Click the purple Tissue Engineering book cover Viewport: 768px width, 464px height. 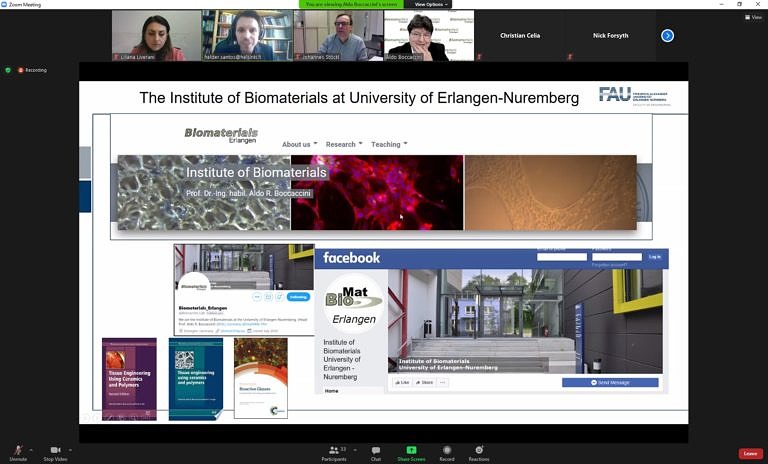129,379
